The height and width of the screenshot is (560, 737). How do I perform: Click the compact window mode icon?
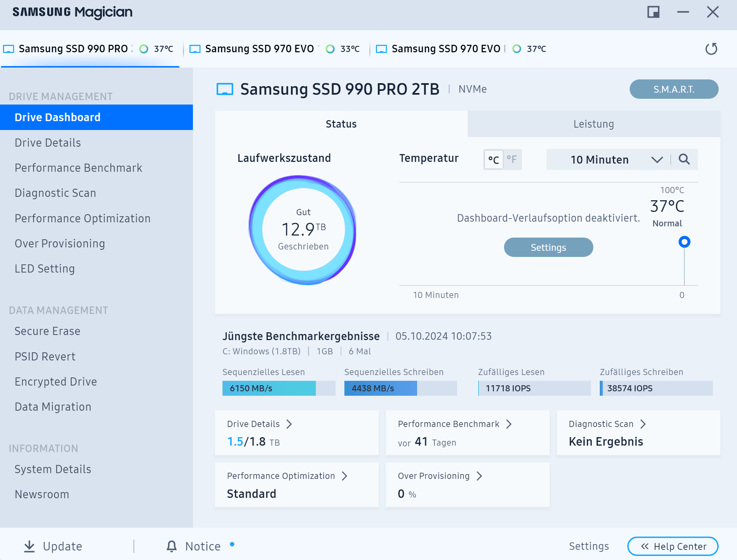coord(653,12)
